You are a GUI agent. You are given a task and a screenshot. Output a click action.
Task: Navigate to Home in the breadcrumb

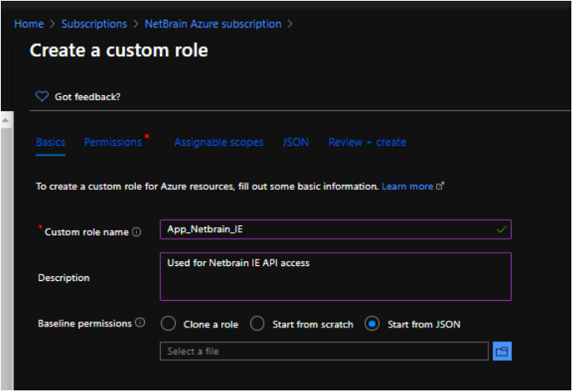coord(28,24)
